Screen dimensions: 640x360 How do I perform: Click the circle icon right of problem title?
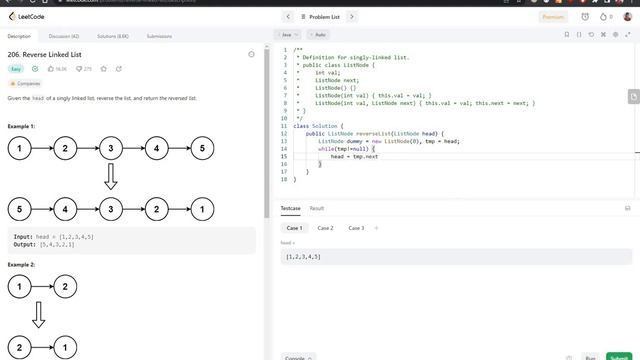[251, 54]
